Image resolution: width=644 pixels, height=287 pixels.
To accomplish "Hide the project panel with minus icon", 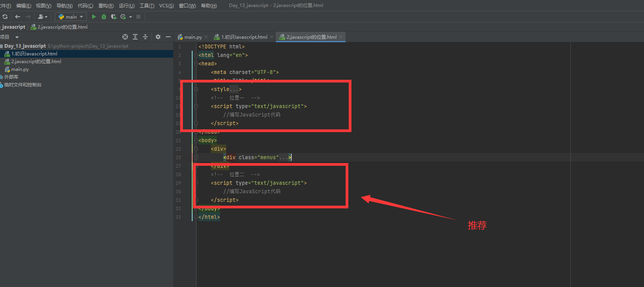I will tap(168, 37).
